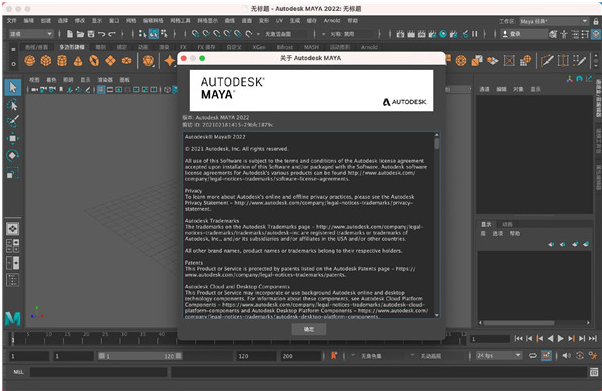Activate the Move tool
The height and width of the screenshot is (391, 602).
tap(13, 138)
